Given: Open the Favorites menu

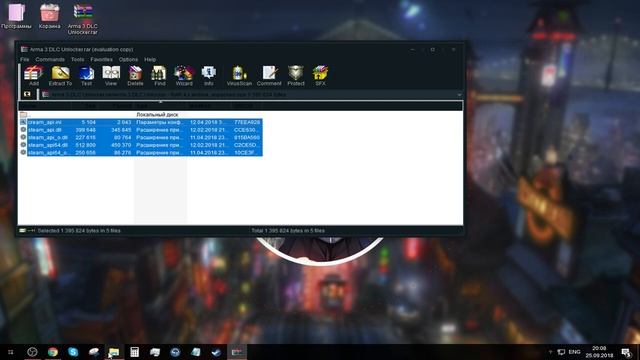Looking at the screenshot, I should [x=101, y=60].
